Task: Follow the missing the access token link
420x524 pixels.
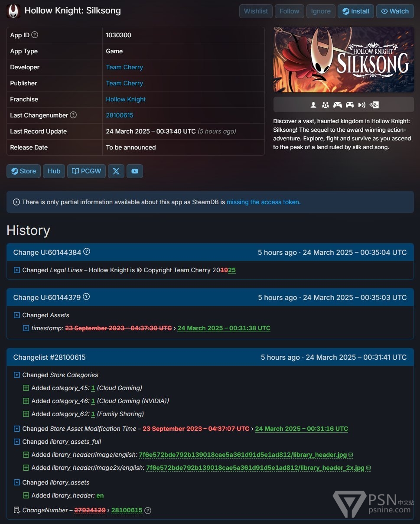Action: (264, 202)
